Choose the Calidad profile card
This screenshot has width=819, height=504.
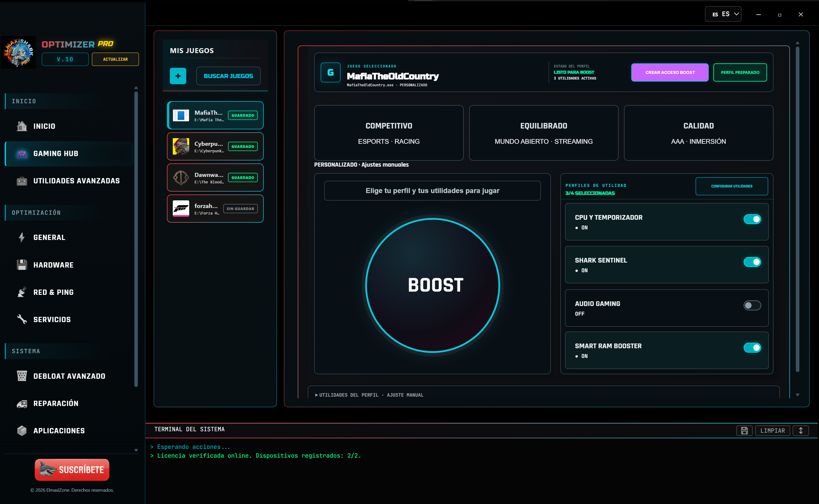[698, 133]
